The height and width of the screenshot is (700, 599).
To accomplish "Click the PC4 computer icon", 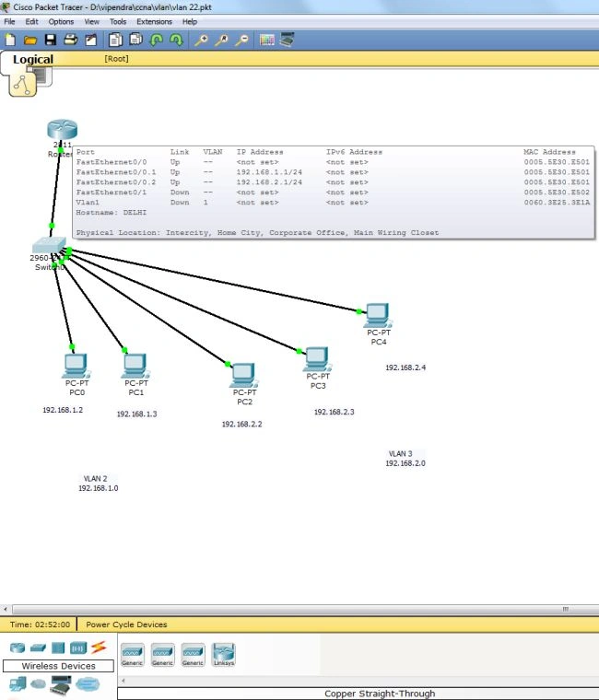I will (379, 315).
